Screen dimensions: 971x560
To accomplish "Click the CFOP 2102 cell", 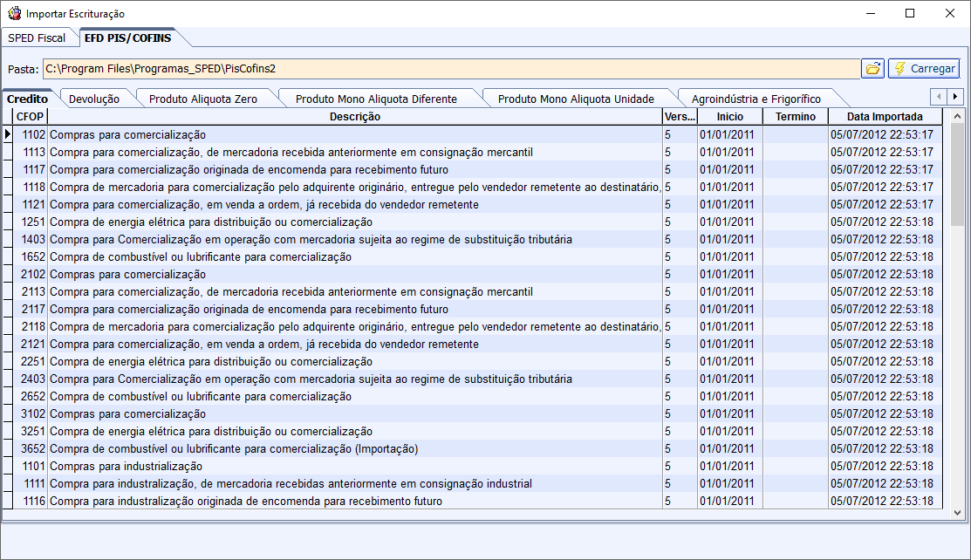I will coord(31,274).
